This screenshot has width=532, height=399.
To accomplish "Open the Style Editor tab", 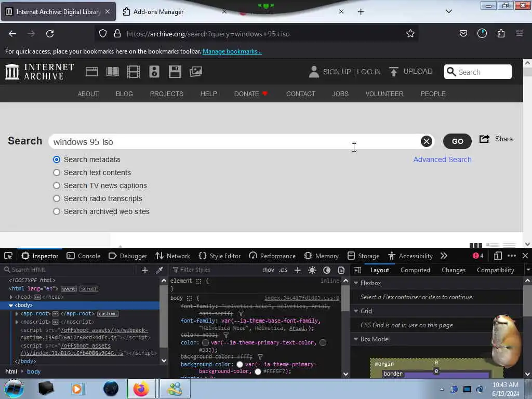I will (x=220, y=256).
